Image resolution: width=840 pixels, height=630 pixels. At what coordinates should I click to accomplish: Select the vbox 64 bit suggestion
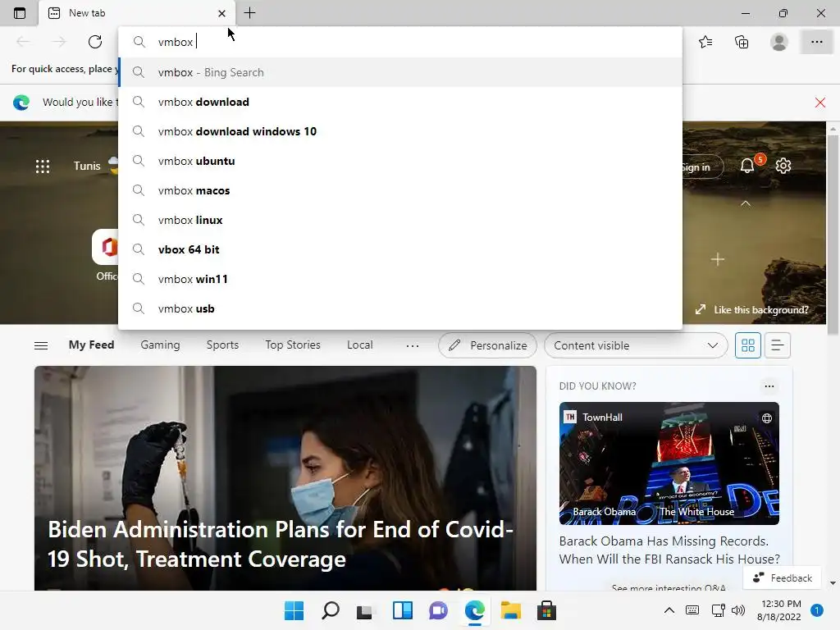400,249
